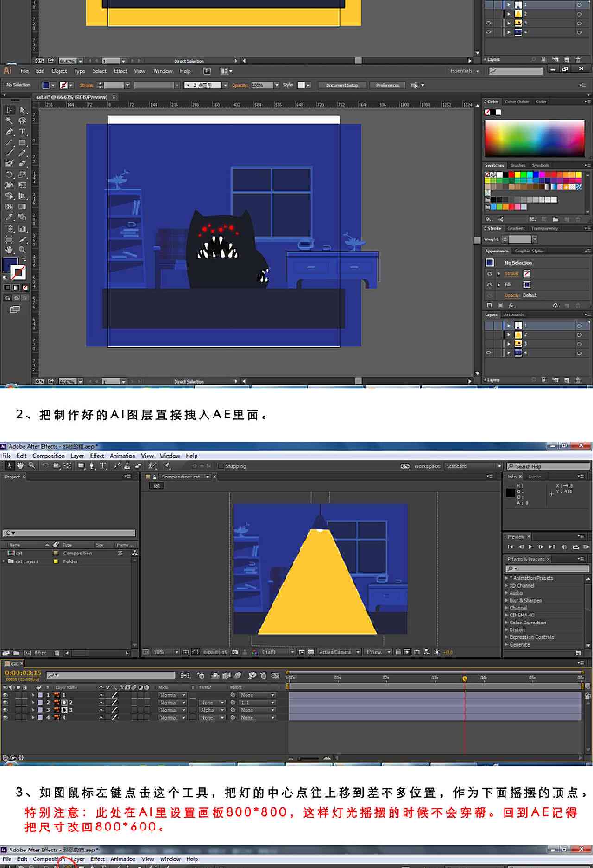Click the Preferences button in Illustrator
The image size is (593, 868).
[387, 85]
